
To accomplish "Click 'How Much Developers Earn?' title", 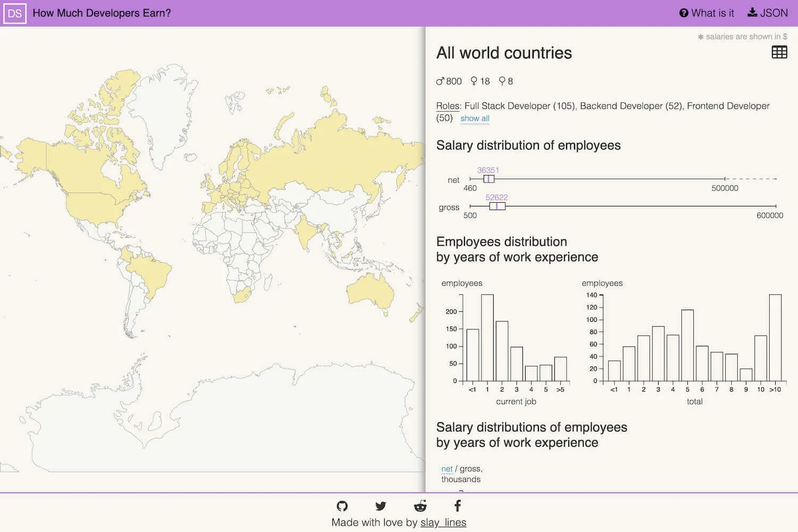I will click(102, 13).
